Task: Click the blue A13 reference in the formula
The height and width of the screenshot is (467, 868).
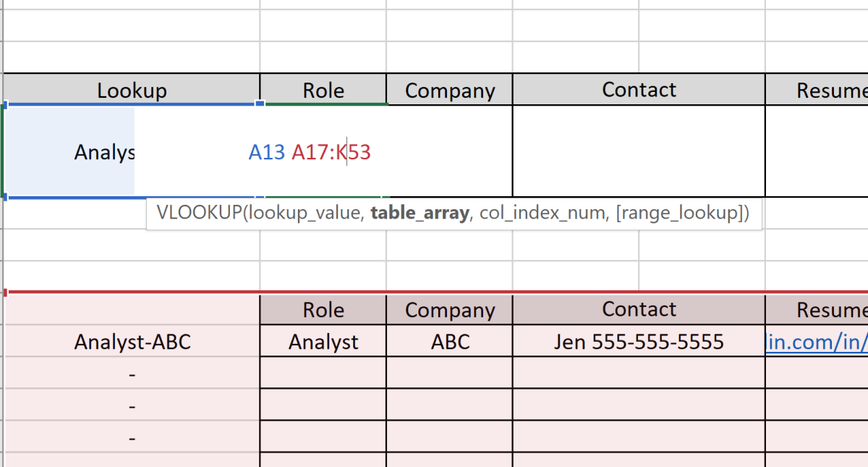Action: pos(265,152)
